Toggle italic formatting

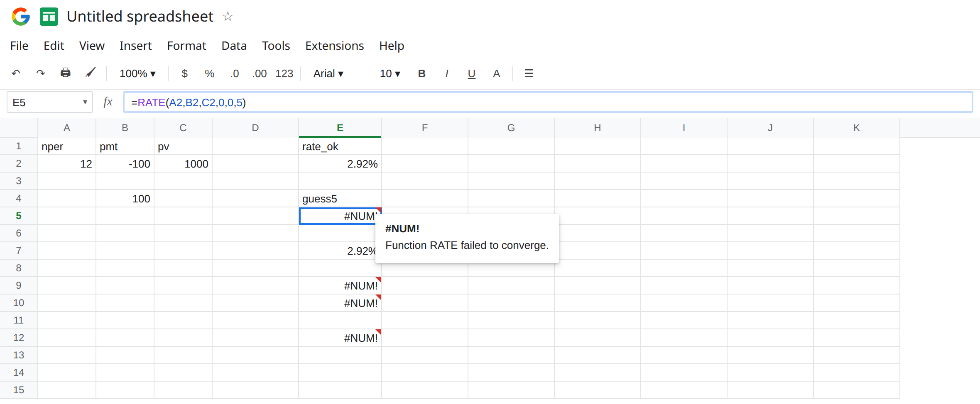(446, 74)
